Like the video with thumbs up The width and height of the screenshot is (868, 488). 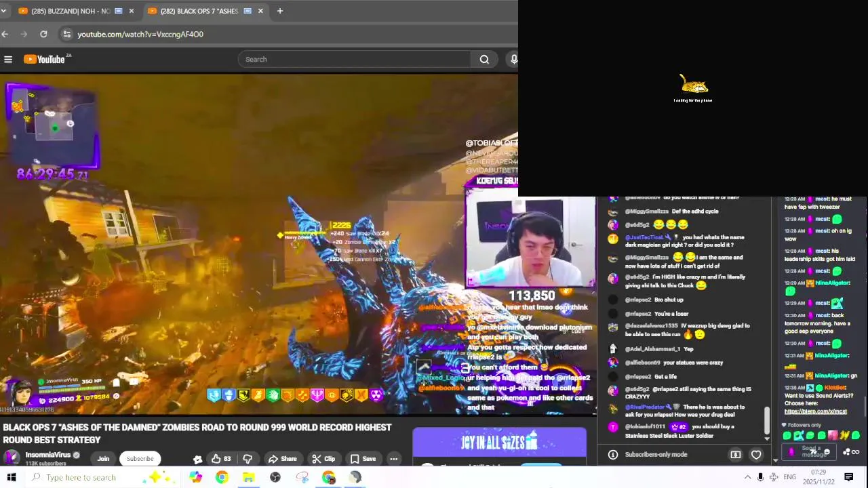click(x=220, y=459)
